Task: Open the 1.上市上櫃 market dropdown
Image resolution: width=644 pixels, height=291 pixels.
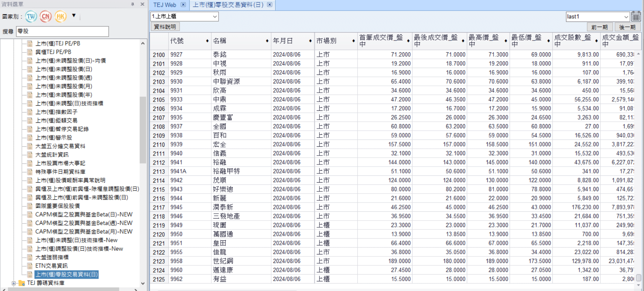Action: 215,16
